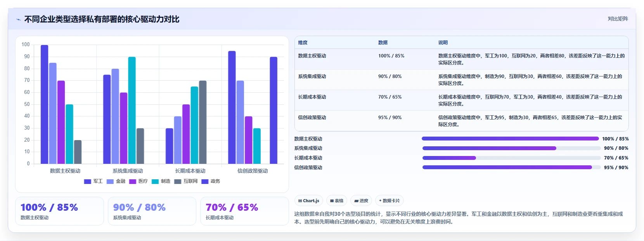Viewport: 644px width, 241px height.
Task: Click the 制造 legend color swatch
Action: click(x=155, y=181)
